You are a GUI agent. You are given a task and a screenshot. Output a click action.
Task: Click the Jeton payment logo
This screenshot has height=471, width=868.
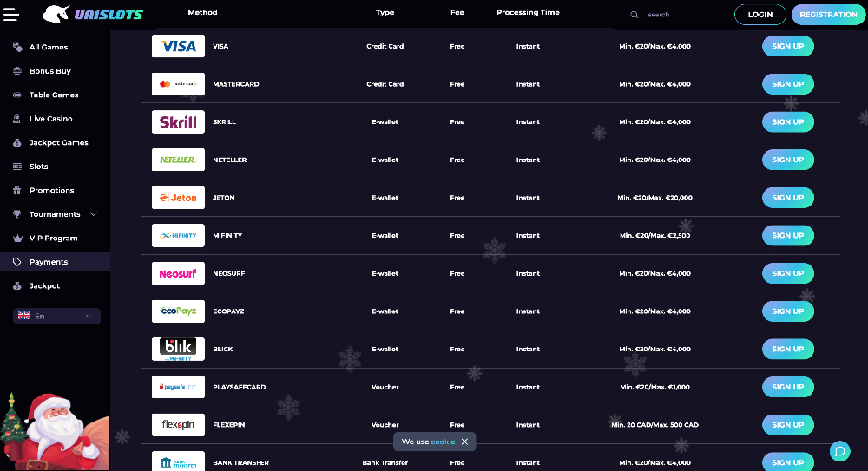coord(178,198)
